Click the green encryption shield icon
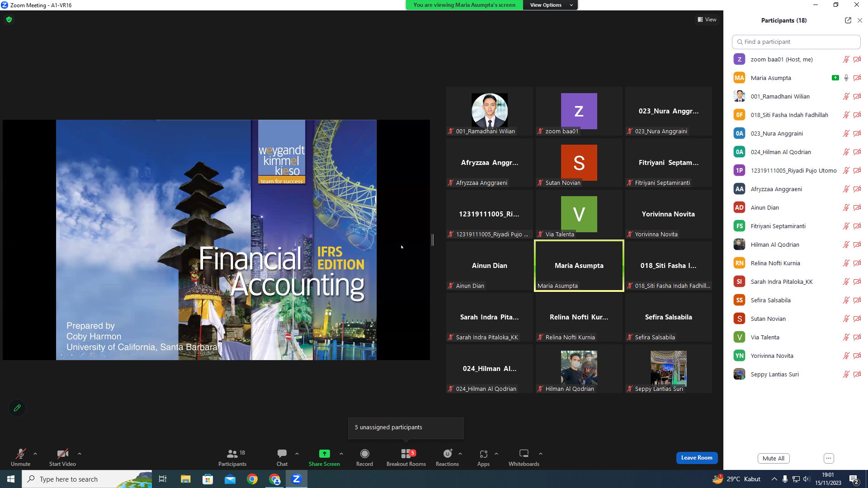 [x=9, y=19]
